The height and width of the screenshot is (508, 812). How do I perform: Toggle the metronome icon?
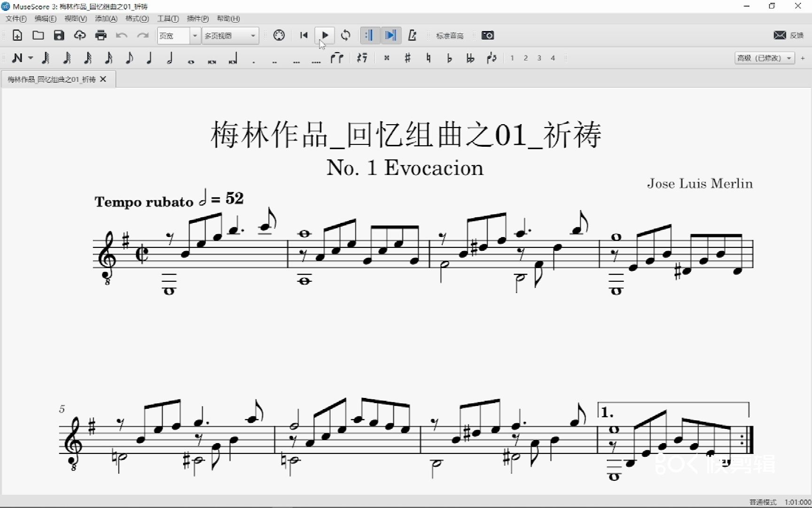[412, 35]
